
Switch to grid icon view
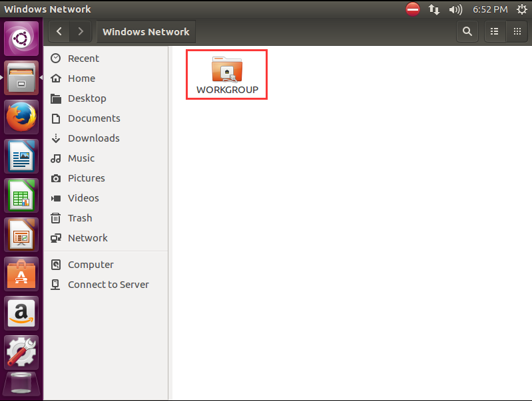tap(517, 31)
